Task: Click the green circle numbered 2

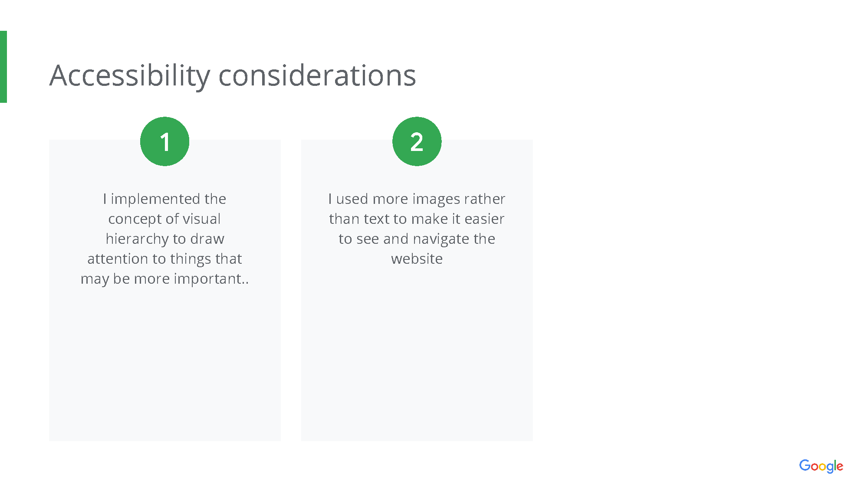Action: pyautogui.click(x=417, y=141)
